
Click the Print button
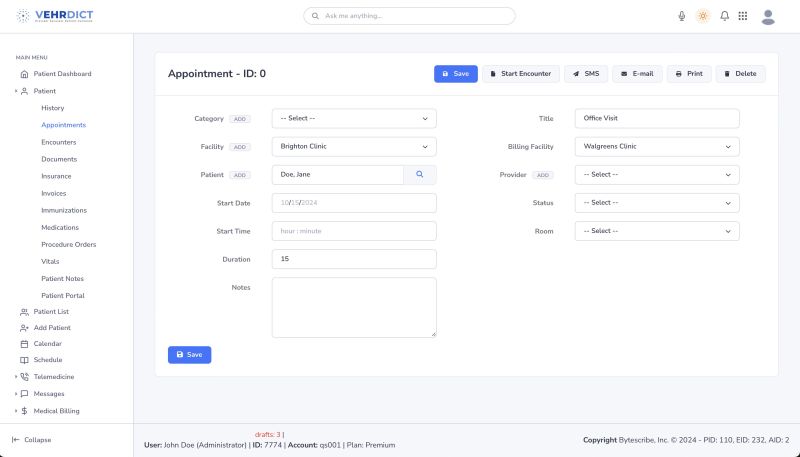(688, 74)
